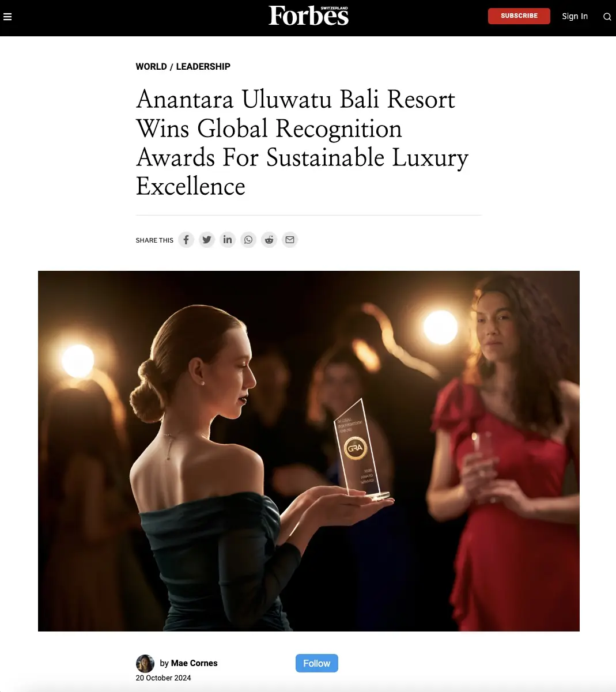616x692 pixels.
Task: Click the SHARE THIS label
Action: [154, 240]
